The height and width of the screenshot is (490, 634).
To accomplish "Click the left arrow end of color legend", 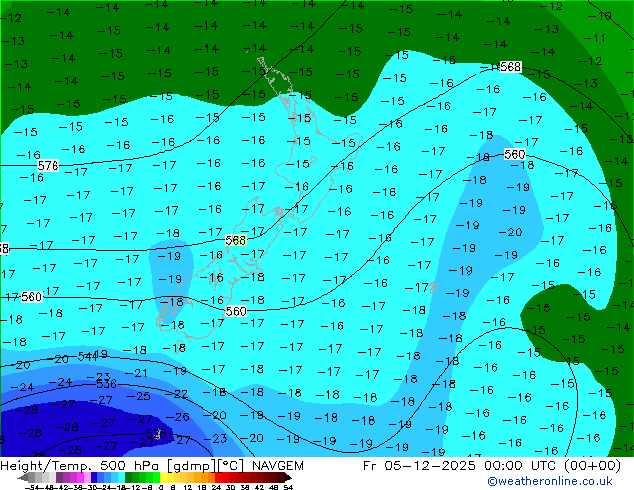I will (x=23, y=478).
